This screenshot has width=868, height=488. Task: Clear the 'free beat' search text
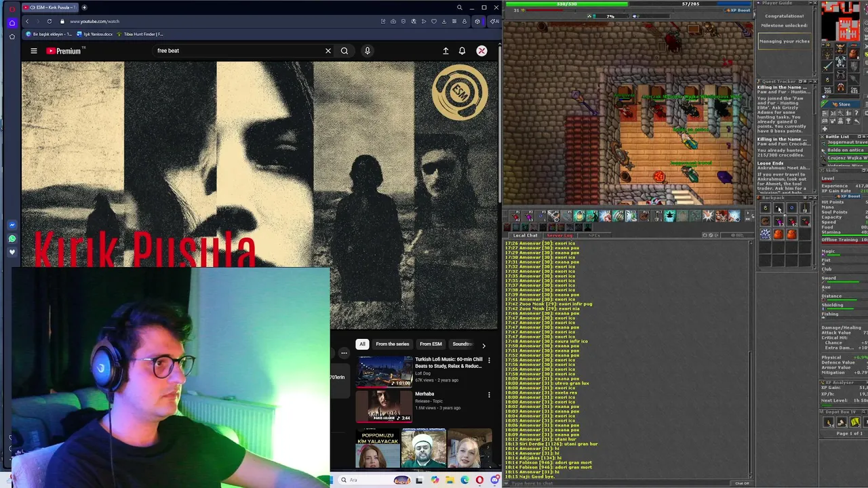[328, 51]
